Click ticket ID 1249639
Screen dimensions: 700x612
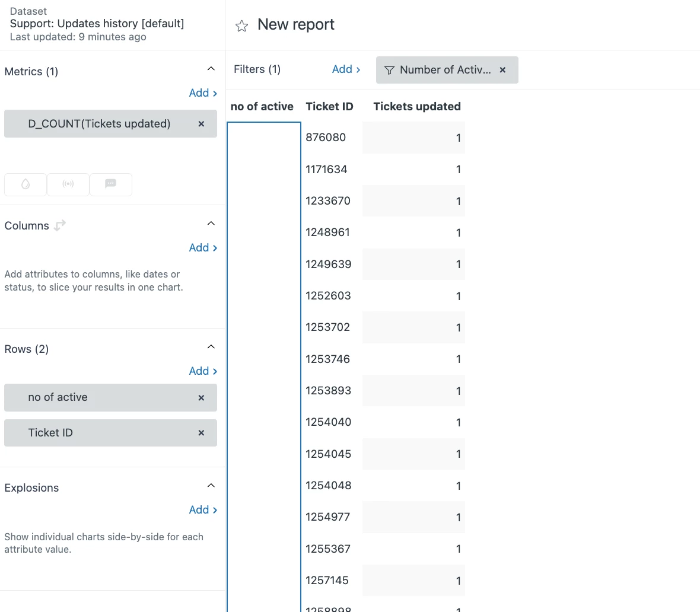(x=328, y=264)
